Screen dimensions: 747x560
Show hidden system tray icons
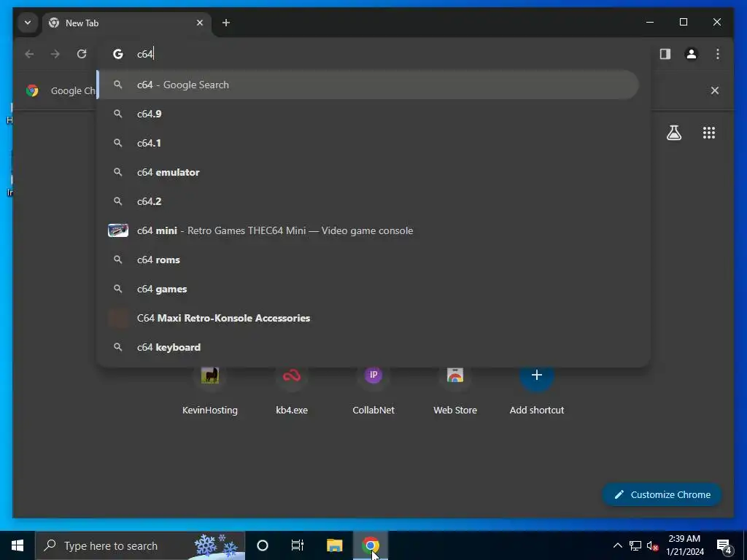click(x=617, y=545)
